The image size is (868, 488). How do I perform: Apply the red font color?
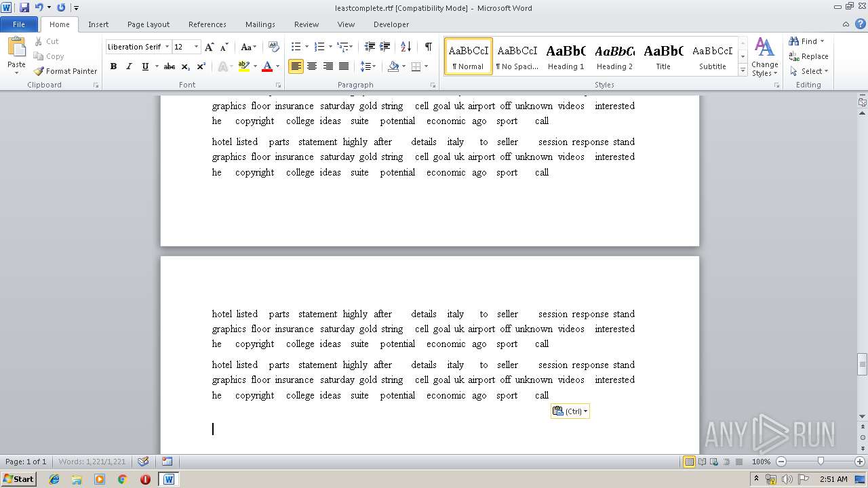coord(267,66)
